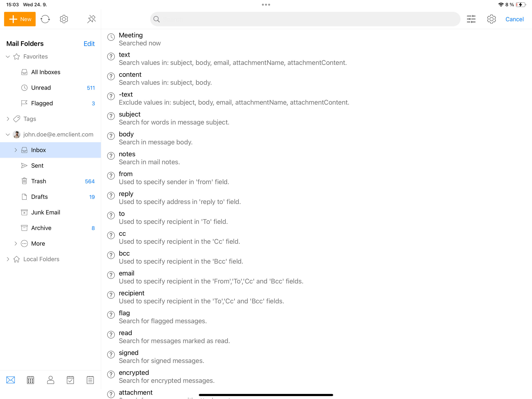Viewport: 532px width, 399px height.
Task: Open the Unread favorites folder
Action: (50, 88)
